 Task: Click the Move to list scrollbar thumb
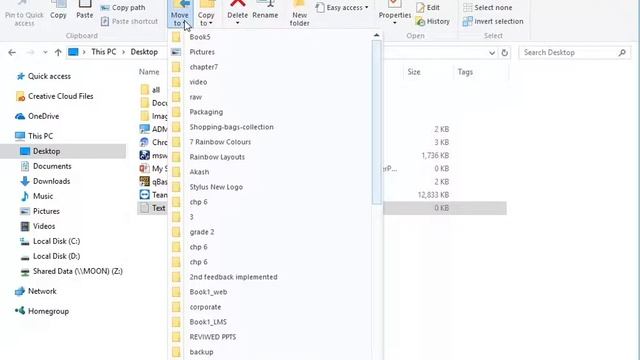pyautogui.click(x=377, y=122)
